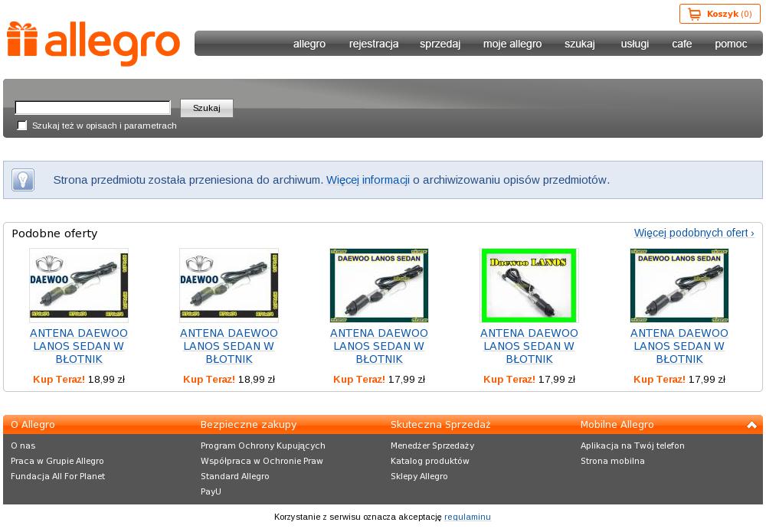Open fourth offer's ANTENA DAEWOO title link
The height and width of the screenshot is (532, 766).
529,346
